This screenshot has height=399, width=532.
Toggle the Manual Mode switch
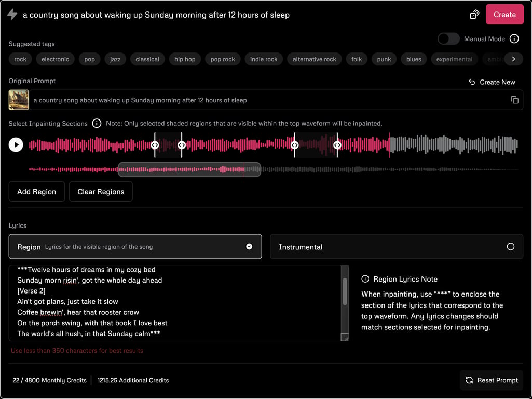tap(448, 39)
